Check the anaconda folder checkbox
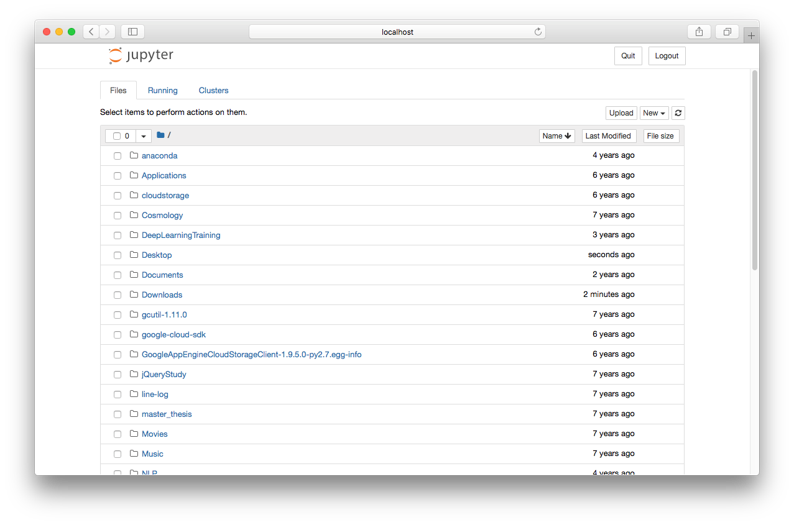The width and height of the screenshot is (794, 525). (x=117, y=156)
